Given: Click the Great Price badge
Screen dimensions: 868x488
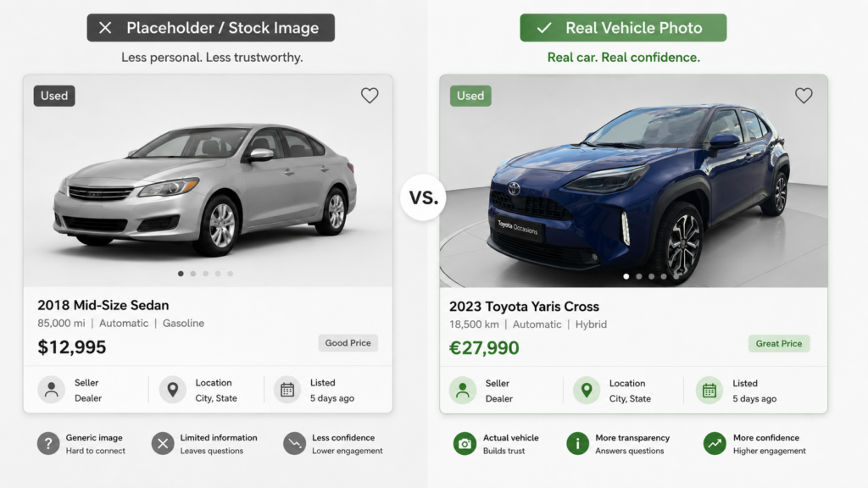Looking at the screenshot, I should 779,344.
